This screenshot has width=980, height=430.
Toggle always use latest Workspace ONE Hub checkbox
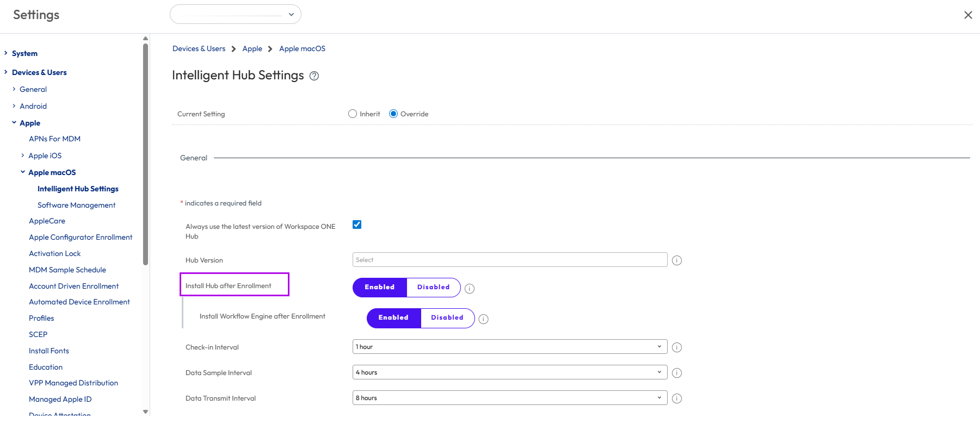(x=357, y=225)
